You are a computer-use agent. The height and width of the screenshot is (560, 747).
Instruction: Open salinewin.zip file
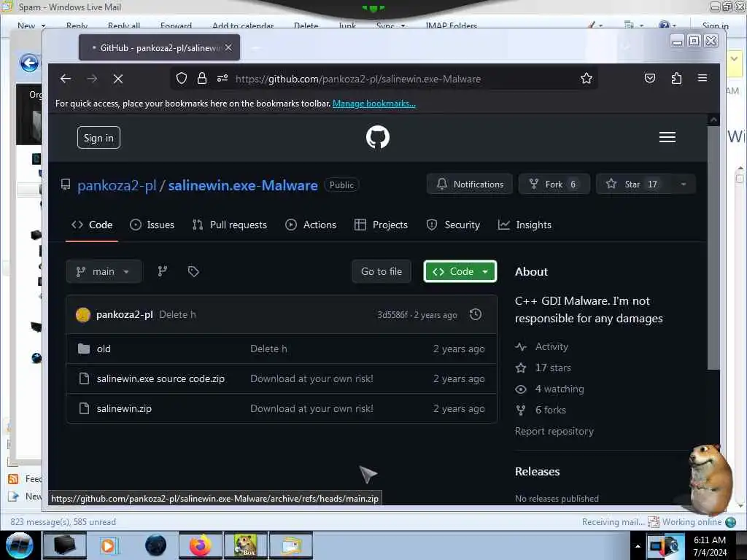pyautogui.click(x=124, y=408)
